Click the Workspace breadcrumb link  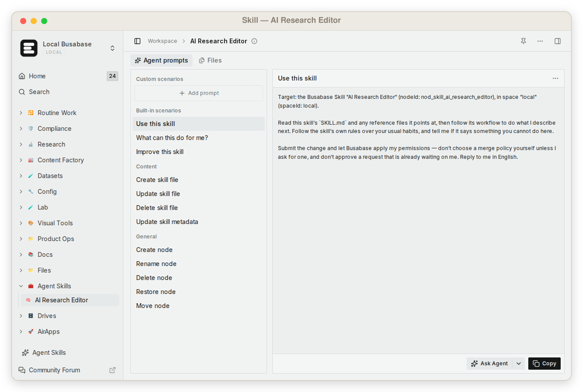[162, 41]
